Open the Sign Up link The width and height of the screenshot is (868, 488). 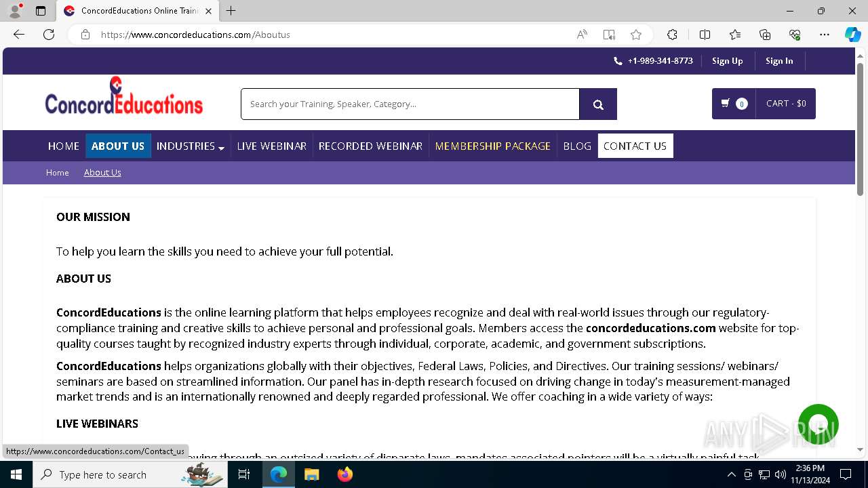pyautogui.click(x=728, y=61)
